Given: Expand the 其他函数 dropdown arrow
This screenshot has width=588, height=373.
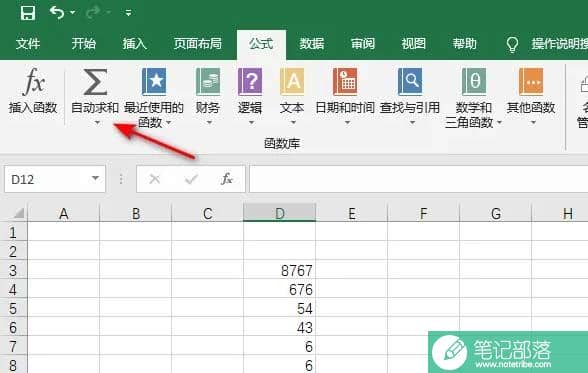Looking at the screenshot, I should [533, 122].
